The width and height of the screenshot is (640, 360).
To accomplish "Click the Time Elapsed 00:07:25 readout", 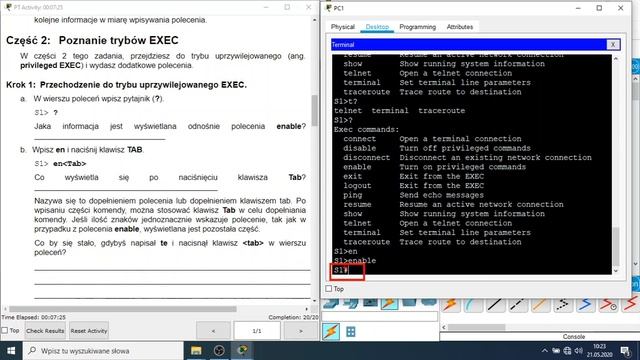I will pyautogui.click(x=33, y=317).
